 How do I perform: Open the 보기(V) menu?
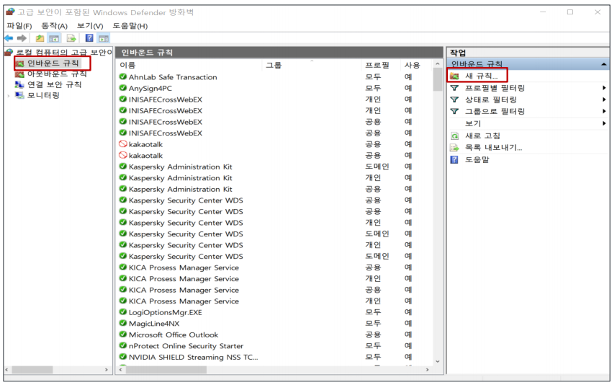click(90, 26)
